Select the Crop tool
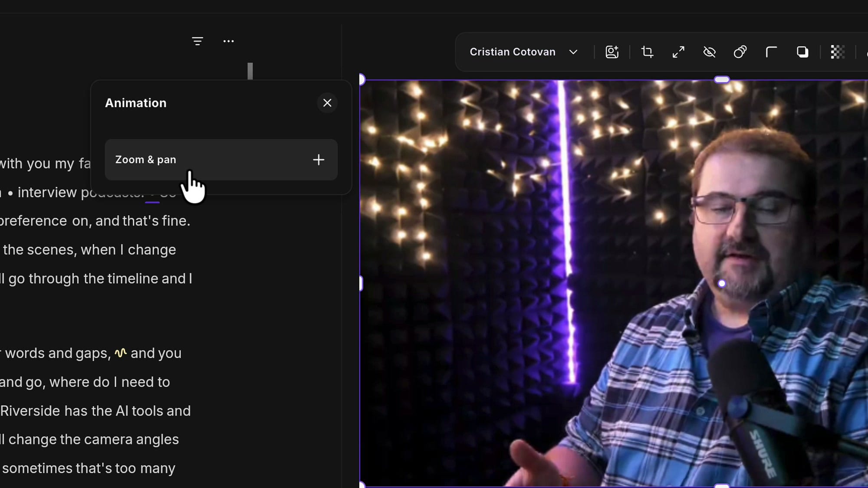This screenshot has height=488, width=868. tap(647, 52)
